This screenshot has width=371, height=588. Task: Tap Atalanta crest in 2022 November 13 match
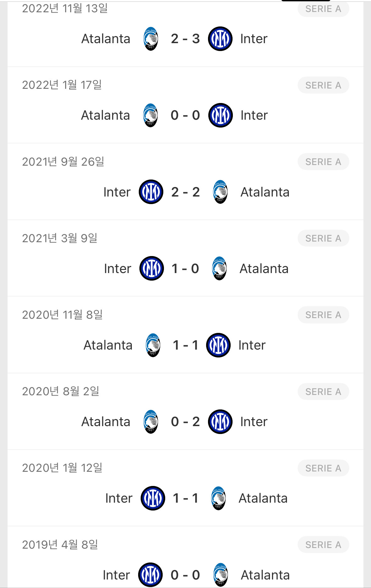151,39
